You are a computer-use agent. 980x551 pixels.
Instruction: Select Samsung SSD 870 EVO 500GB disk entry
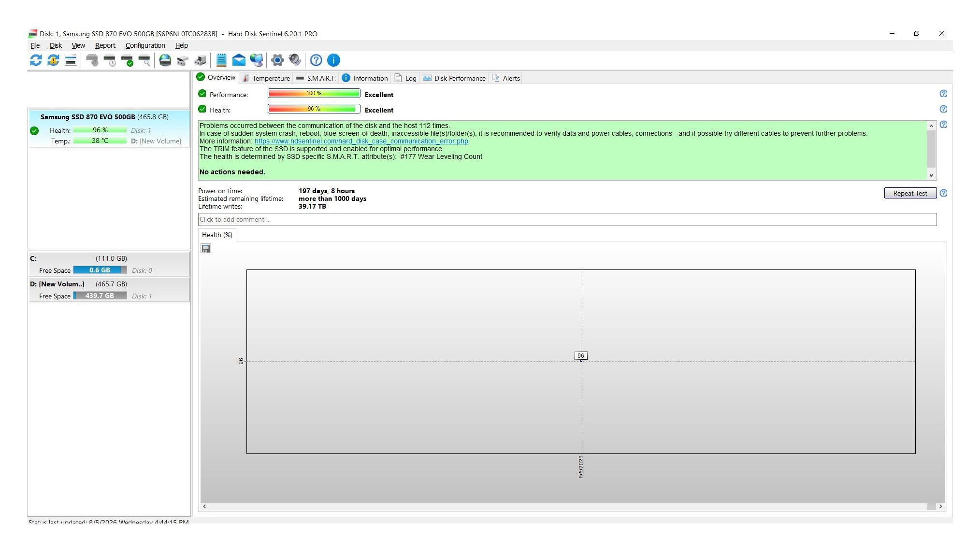click(x=109, y=128)
